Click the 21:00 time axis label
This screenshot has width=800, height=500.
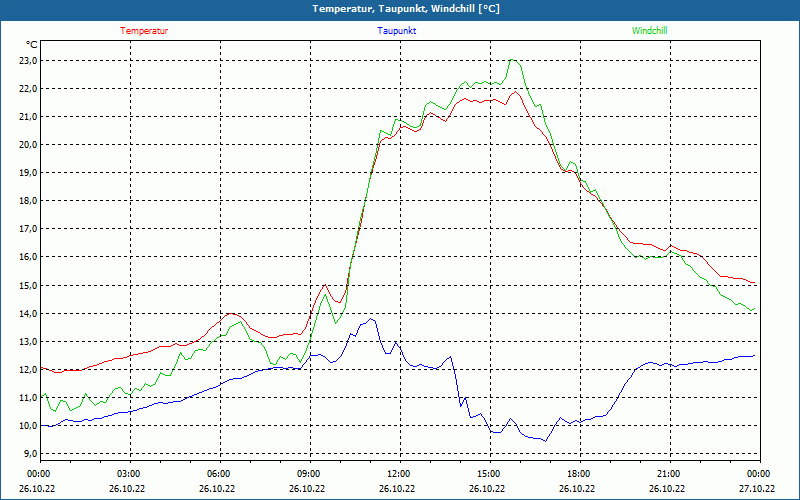pyautogui.click(x=670, y=474)
